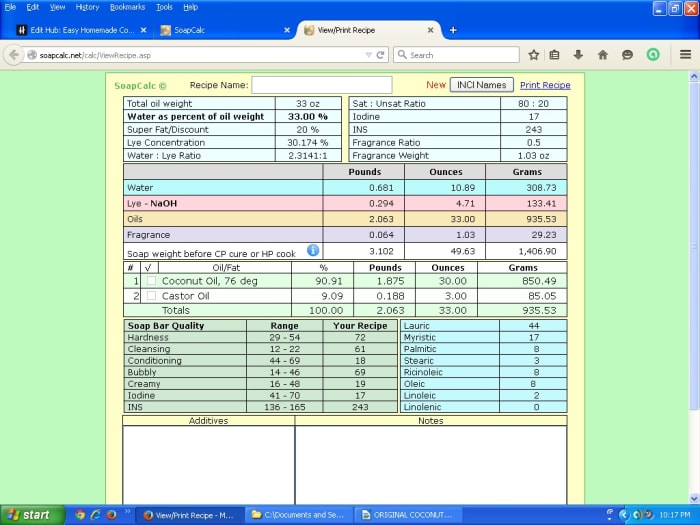Close the Edit Hub tab
Screen dimensions: 700x525
coord(143,30)
